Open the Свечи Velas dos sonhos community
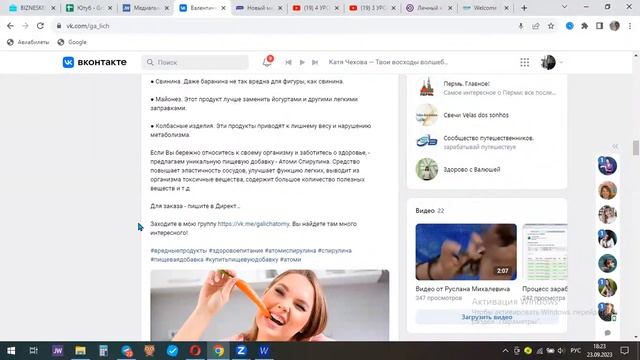640x360 pixels. (x=462, y=115)
